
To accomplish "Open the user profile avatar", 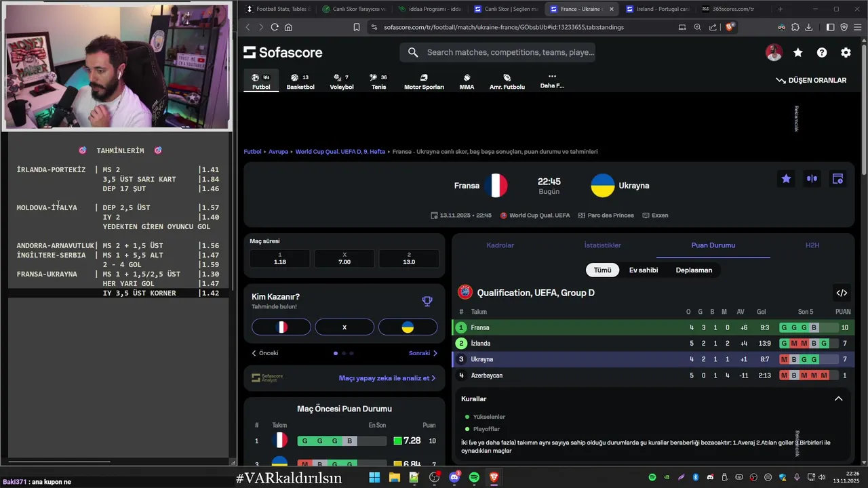I will (x=774, y=52).
